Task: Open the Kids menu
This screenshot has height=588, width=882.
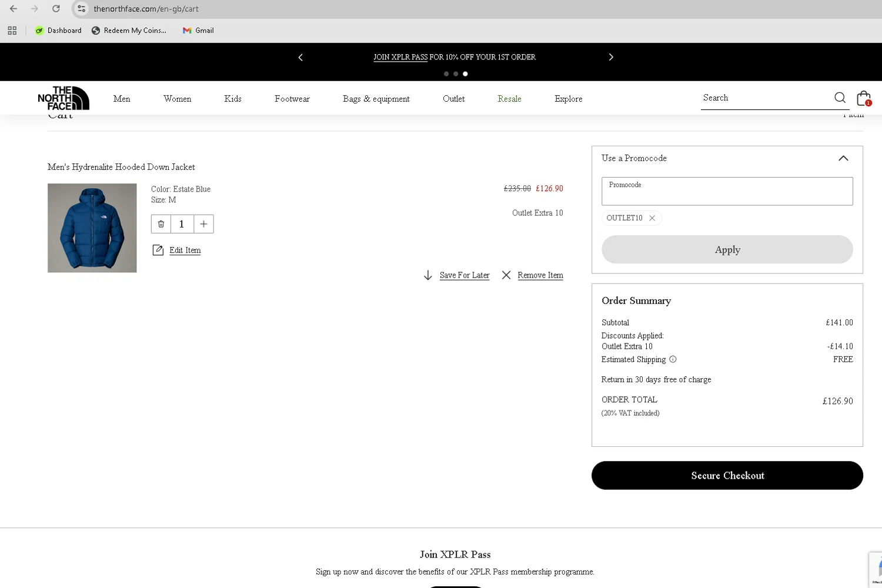Action: point(233,99)
